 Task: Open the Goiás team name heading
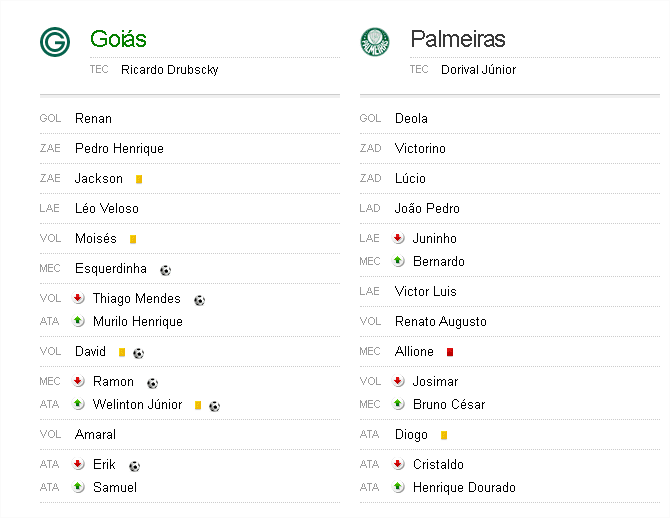tap(118, 39)
